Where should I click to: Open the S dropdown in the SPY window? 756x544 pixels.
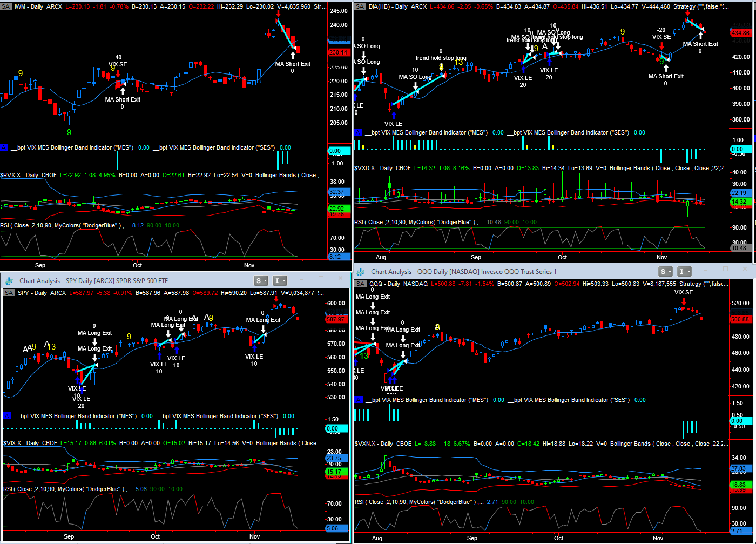pos(261,280)
